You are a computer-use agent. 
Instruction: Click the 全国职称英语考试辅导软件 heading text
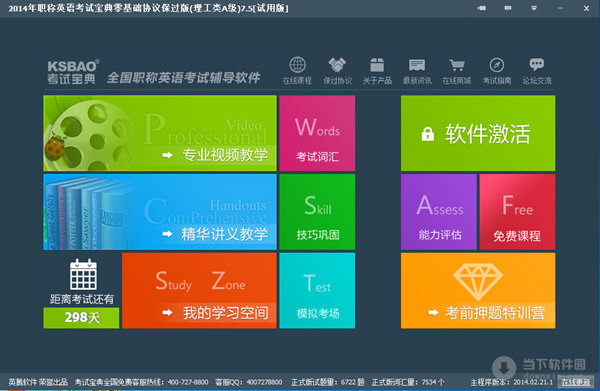pos(184,78)
